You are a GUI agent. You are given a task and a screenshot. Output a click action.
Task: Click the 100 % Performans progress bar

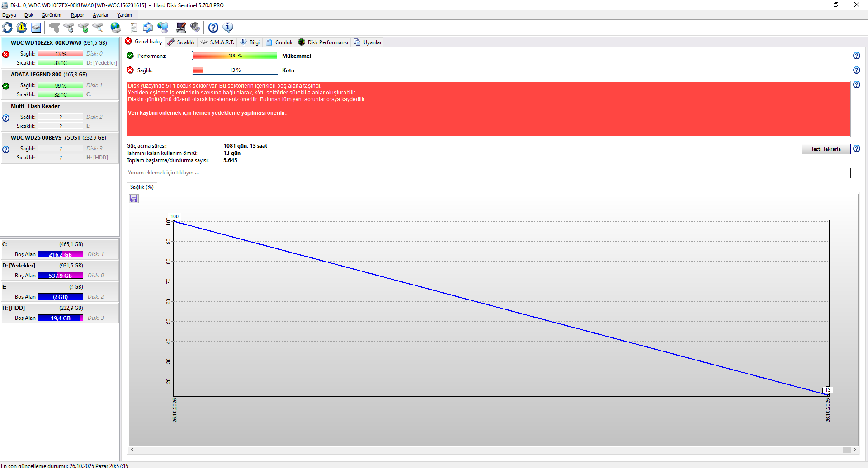(x=235, y=56)
